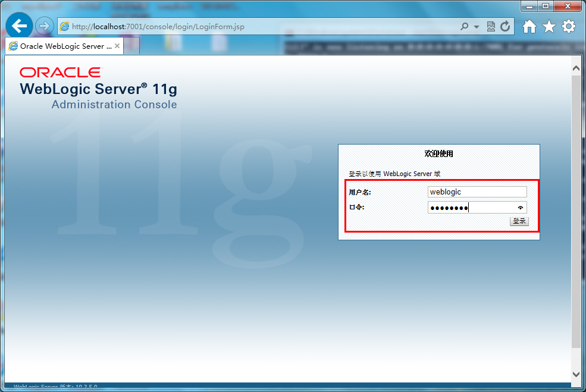The width and height of the screenshot is (586, 392).
Task: Select the Oracle WebLogic Server tab
Action: tap(64, 46)
